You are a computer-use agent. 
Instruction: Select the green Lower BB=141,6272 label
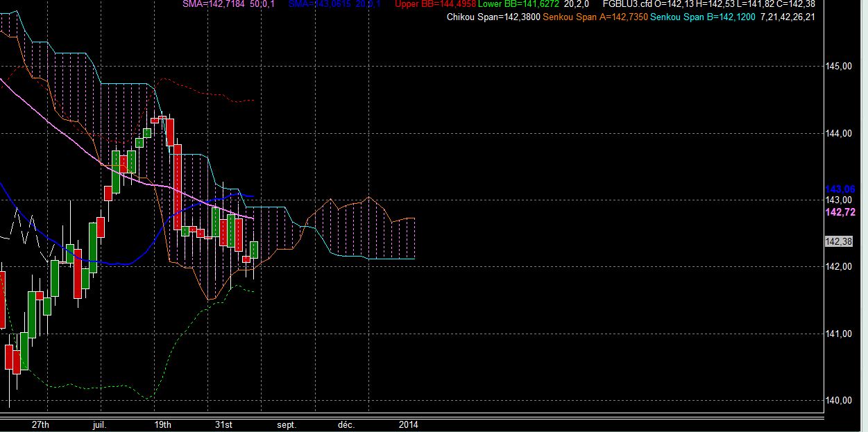518,4
